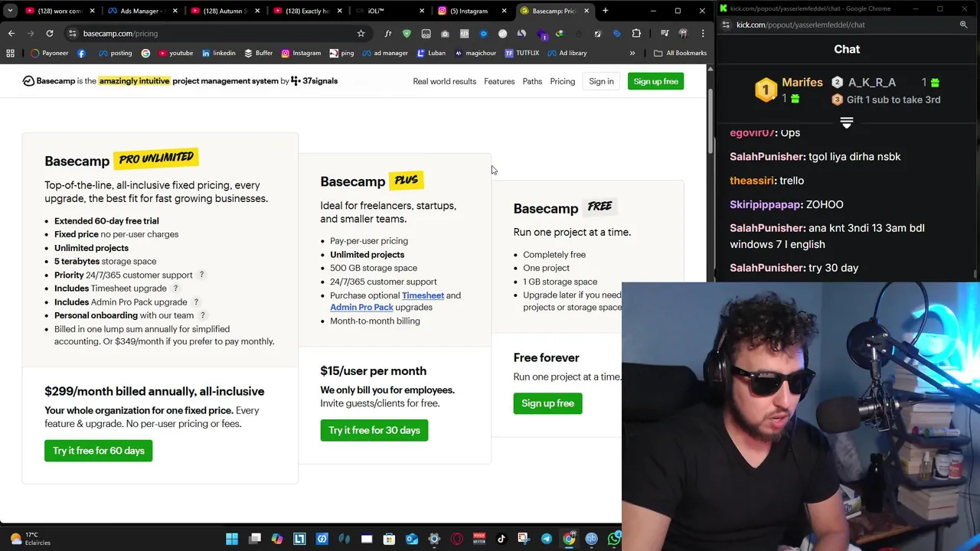This screenshot has height=551, width=980.
Task: Show help for Timesheet upgrade included
Action: 175,289
